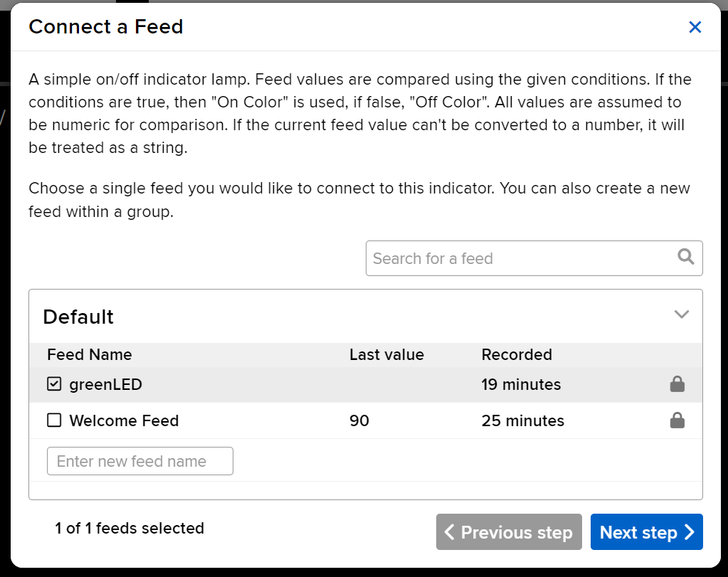Close the Connect a Feed dialog
Image resolution: width=728 pixels, height=577 pixels.
[695, 27]
